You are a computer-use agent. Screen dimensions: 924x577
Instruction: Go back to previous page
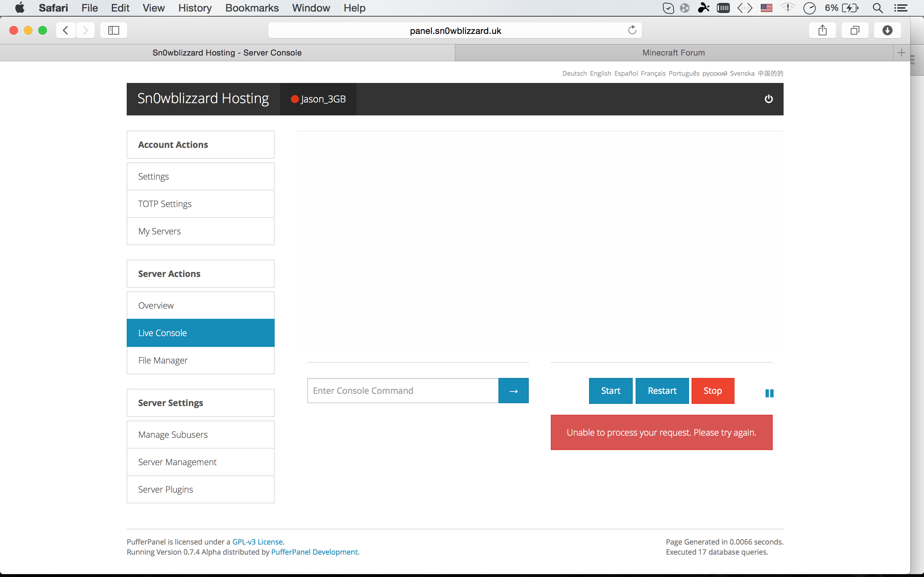(66, 30)
